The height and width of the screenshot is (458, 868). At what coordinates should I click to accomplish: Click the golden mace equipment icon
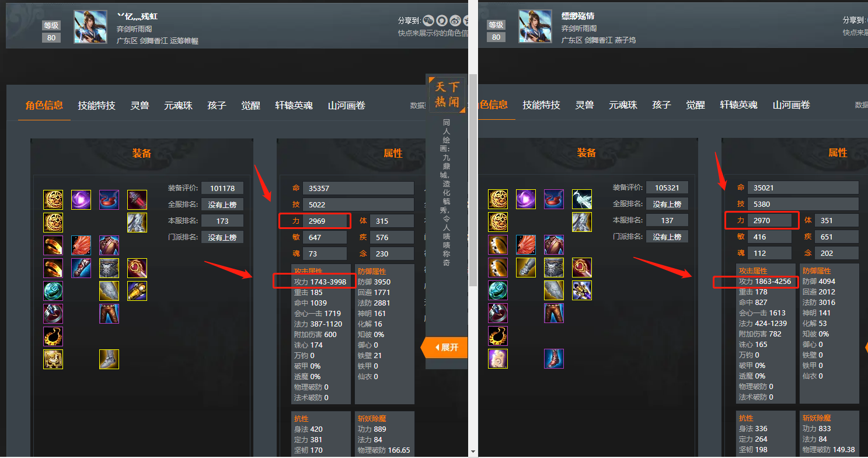pos(137,290)
